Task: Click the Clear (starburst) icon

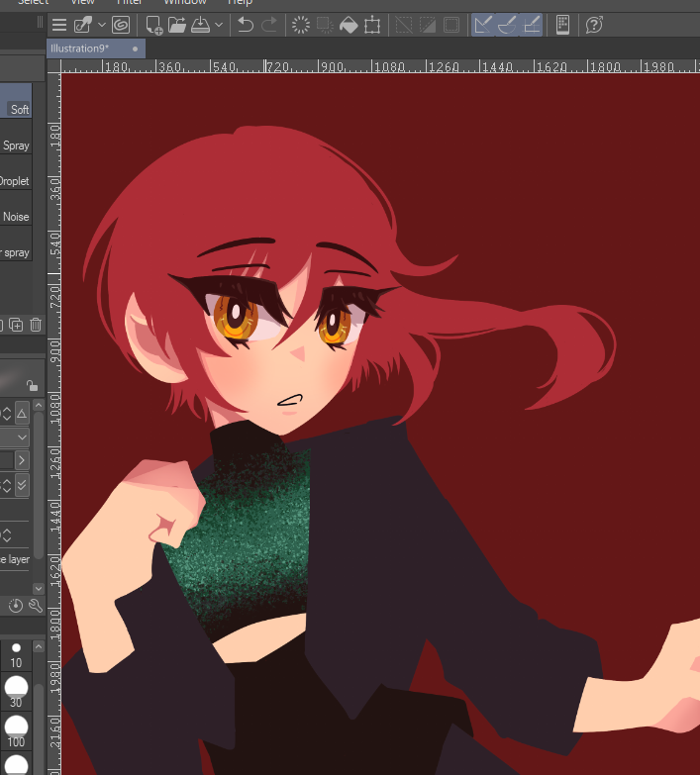Action: pos(301,25)
